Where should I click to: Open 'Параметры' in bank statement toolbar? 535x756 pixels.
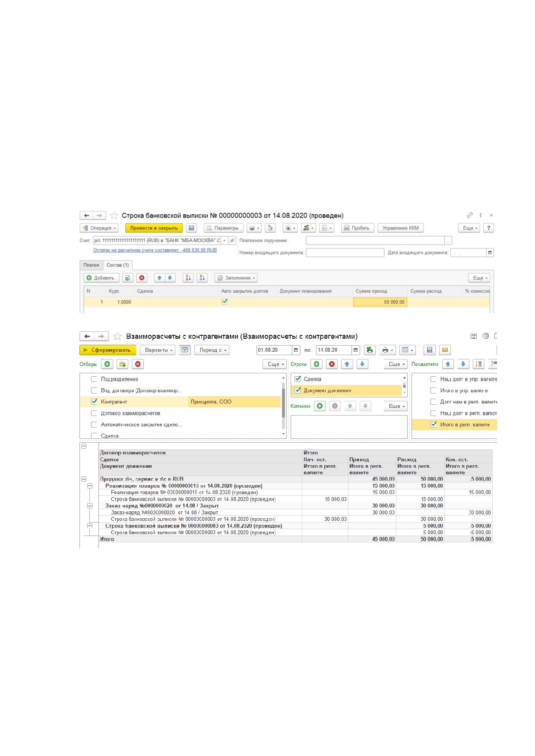click(x=224, y=228)
